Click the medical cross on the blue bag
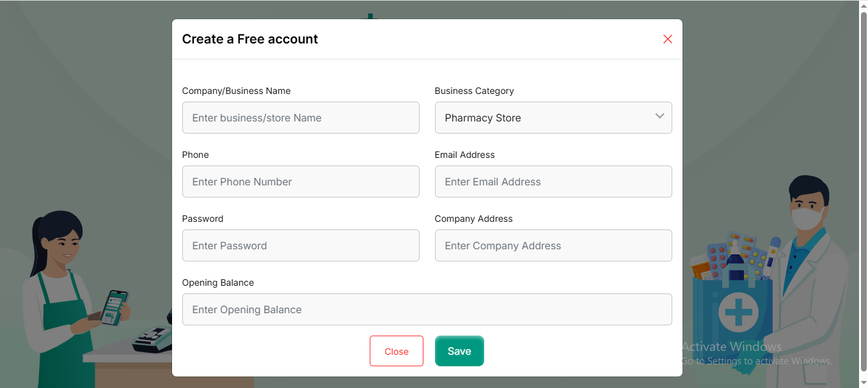Image resolution: width=868 pixels, height=388 pixels. [738, 313]
